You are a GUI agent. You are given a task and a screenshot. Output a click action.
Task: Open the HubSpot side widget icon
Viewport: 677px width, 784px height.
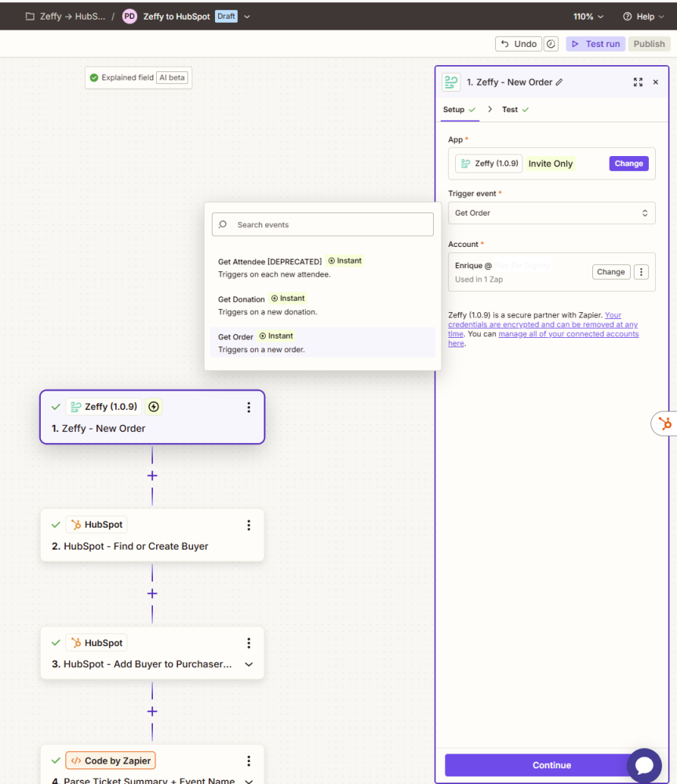[664, 424]
